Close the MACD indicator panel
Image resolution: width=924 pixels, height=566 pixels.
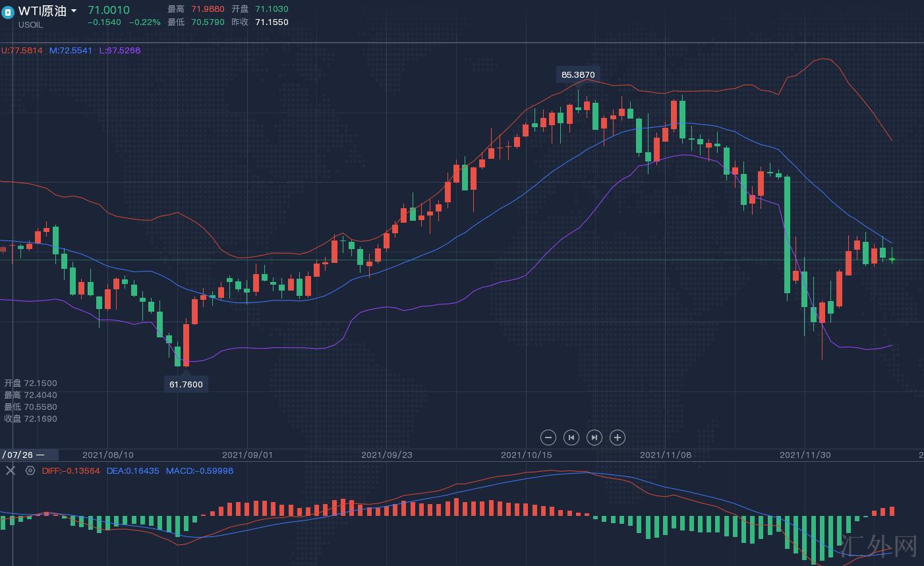[x=11, y=470]
